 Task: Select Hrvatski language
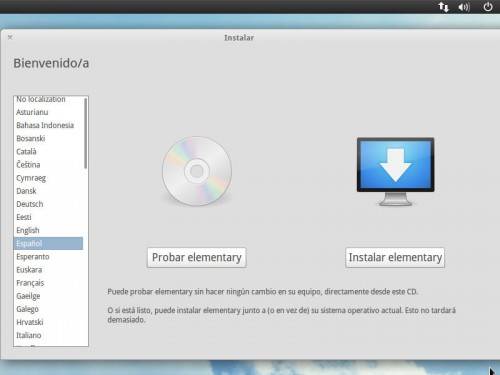(x=48, y=322)
